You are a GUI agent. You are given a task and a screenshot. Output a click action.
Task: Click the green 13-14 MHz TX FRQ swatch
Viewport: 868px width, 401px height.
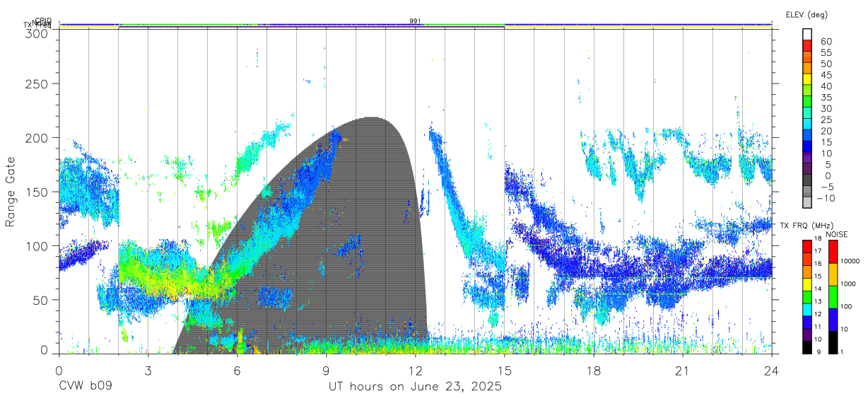pyautogui.click(x=807, y=297)
